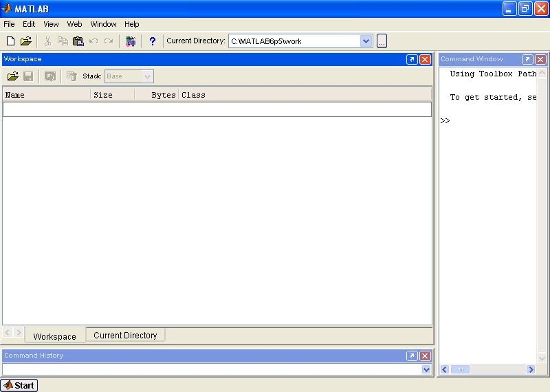
Task: Open the Help menu
Action: pos(131,24)
